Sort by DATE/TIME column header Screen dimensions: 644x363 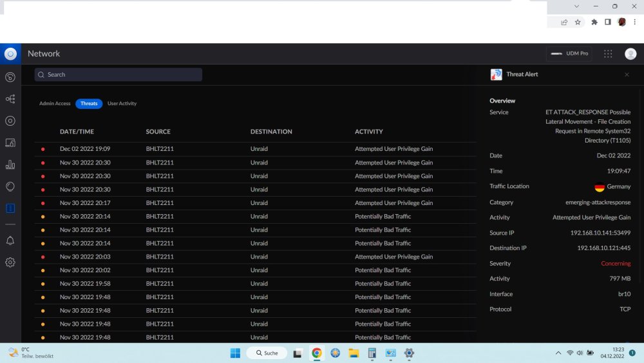[77, 132]
